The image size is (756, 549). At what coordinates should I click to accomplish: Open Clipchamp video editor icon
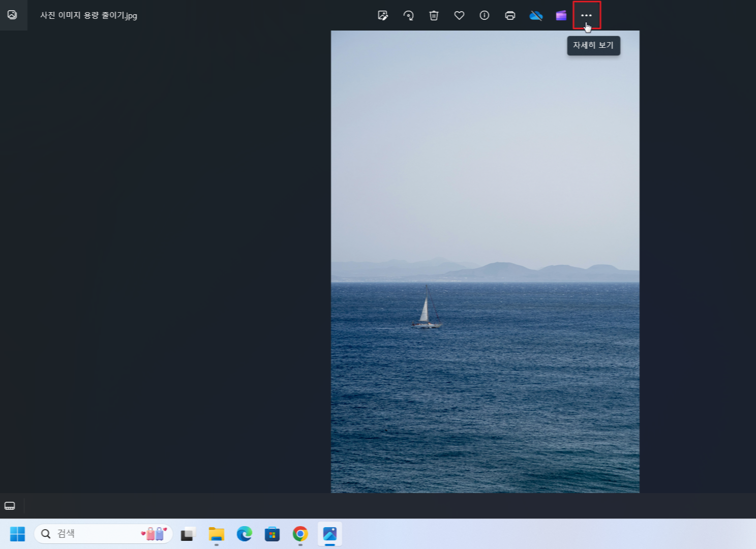[x=561, y=15]
